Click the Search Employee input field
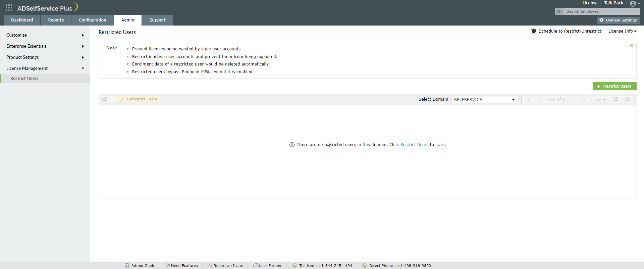This screenshot has width=644, height=269. 602,11
